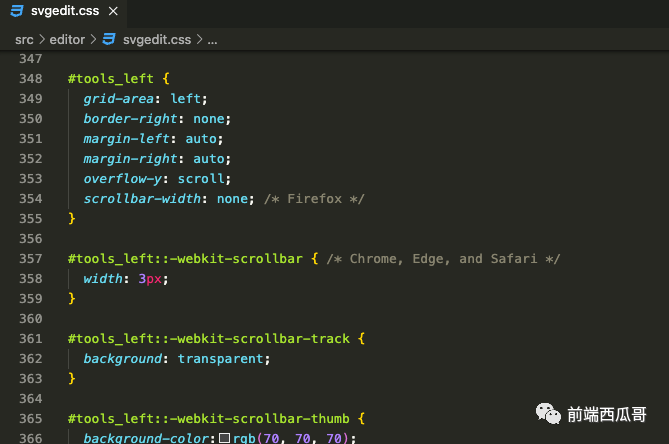This screenshot has width=669, height=444.
Task: Click the #tools_left selector on line 348
Action: (111, 78)
